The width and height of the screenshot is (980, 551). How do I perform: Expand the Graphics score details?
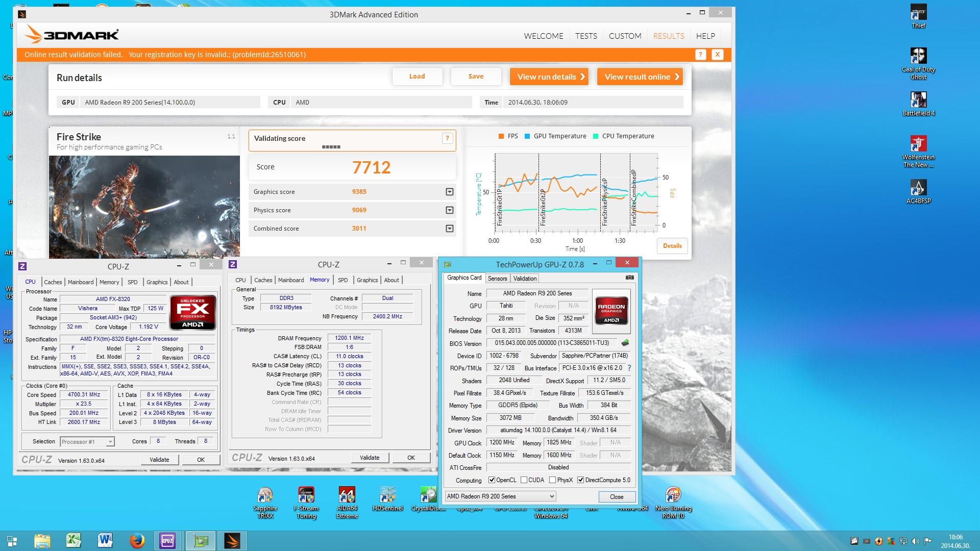click(x=449, y=192)
